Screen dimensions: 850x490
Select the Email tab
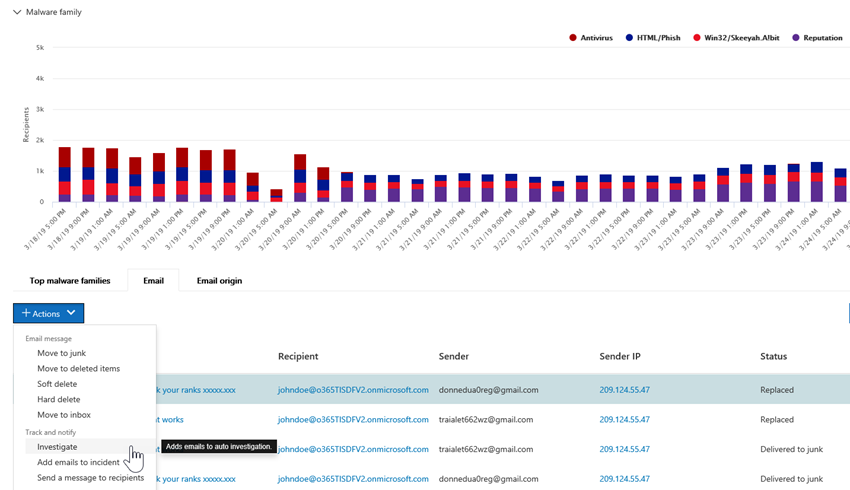point(153,281)
